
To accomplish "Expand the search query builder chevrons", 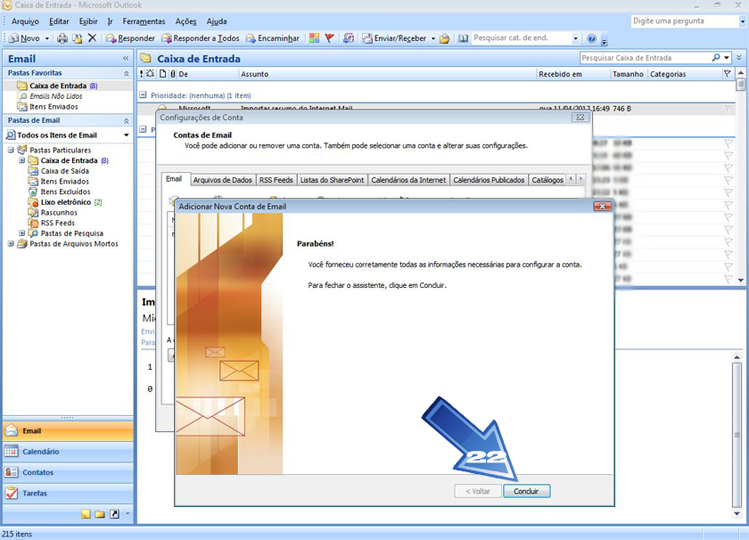I will [739, 58].
